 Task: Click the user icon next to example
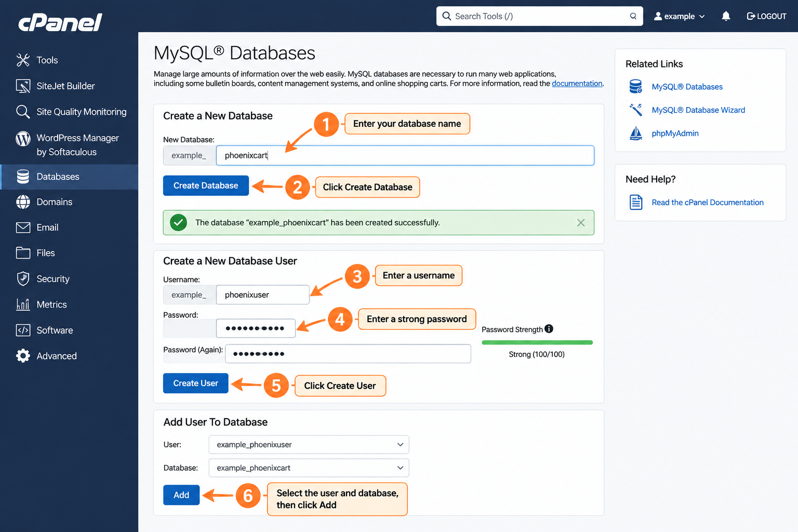[658, 16]
